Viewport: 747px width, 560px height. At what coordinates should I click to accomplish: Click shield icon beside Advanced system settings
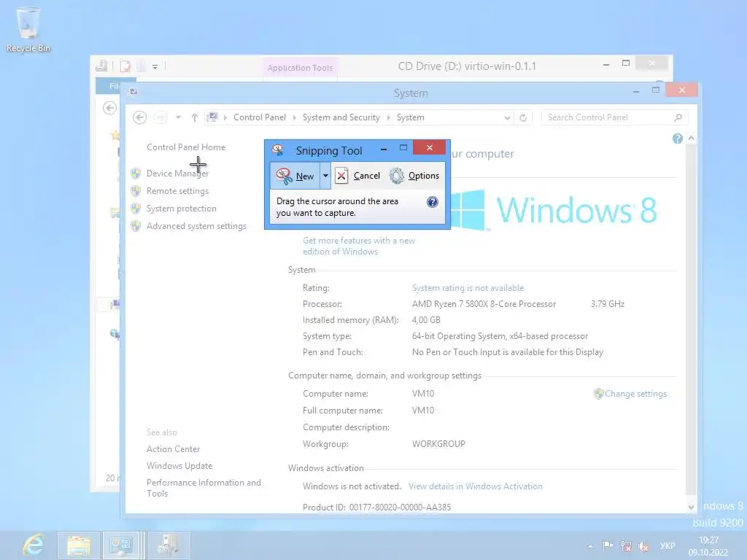pos(136,226)
